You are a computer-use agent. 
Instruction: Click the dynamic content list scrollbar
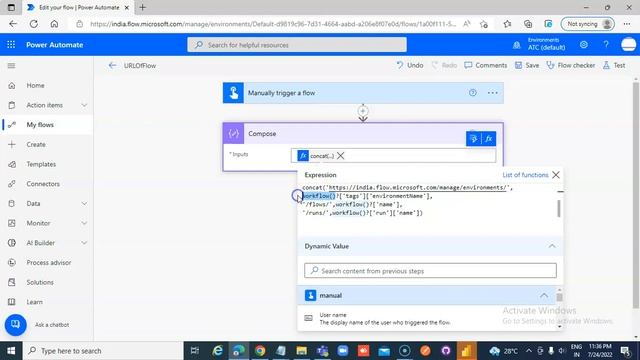pos(559,298)
